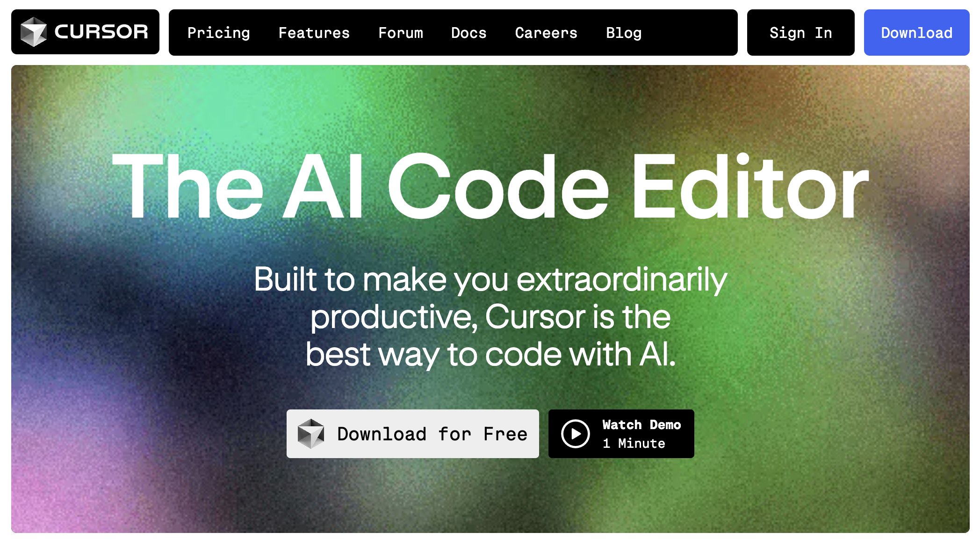Open the Blog page
Screen dimensions: 980x540
[x=624, y=33]
